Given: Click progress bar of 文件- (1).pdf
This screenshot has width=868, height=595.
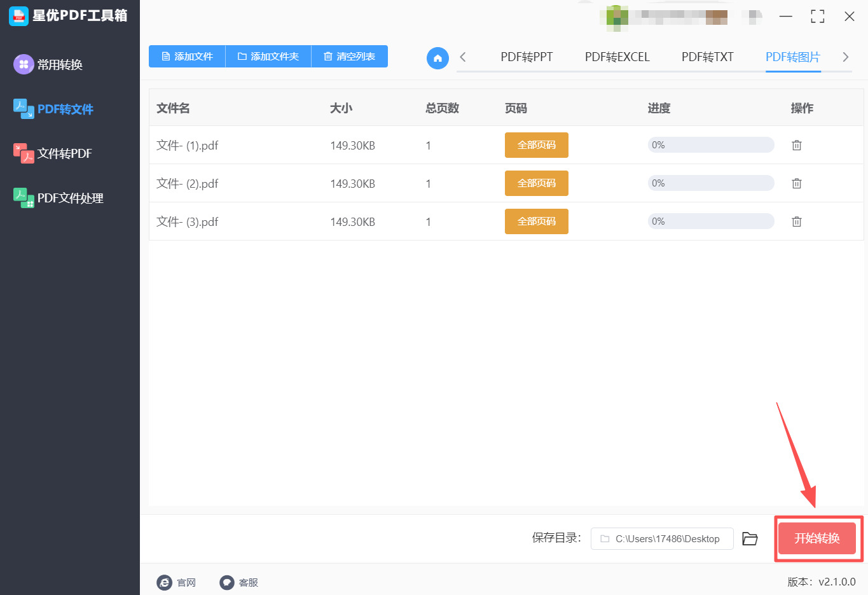Looking at the screenshot, I should (711, 145).
